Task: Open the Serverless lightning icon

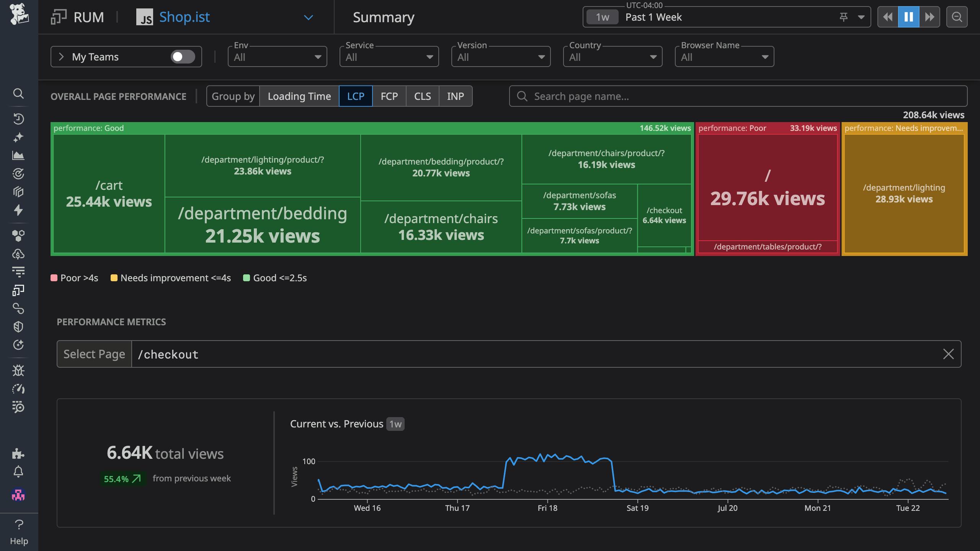Action: point(19,210)
